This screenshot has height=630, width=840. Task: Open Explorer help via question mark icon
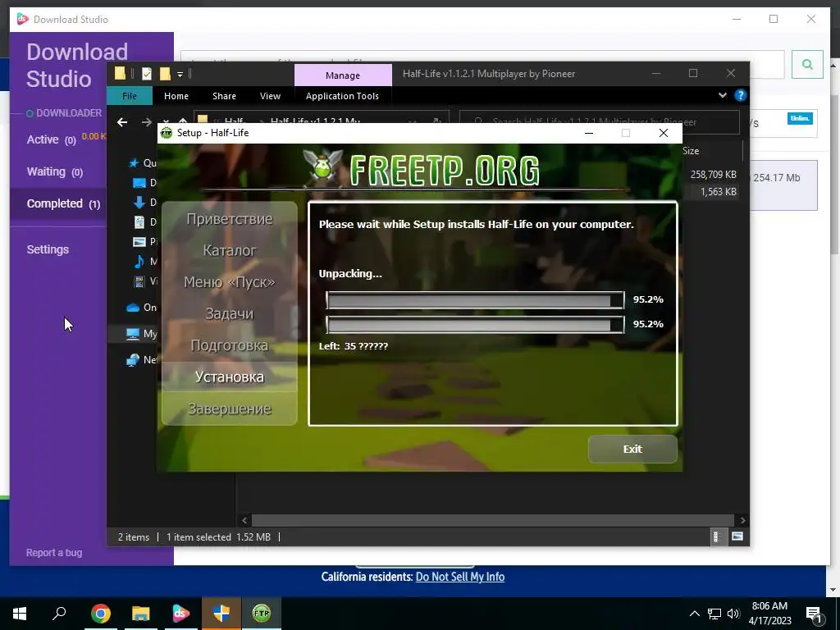pyautogui.click(x=741, y=95)
